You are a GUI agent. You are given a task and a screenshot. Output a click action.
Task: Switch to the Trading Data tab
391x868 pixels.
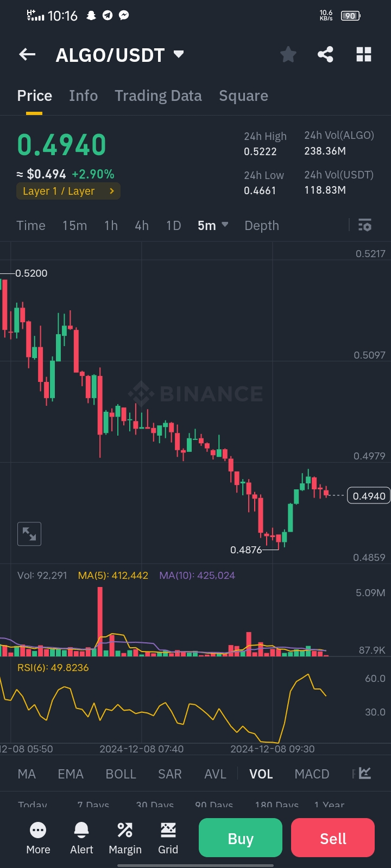(x=158, y=95)
